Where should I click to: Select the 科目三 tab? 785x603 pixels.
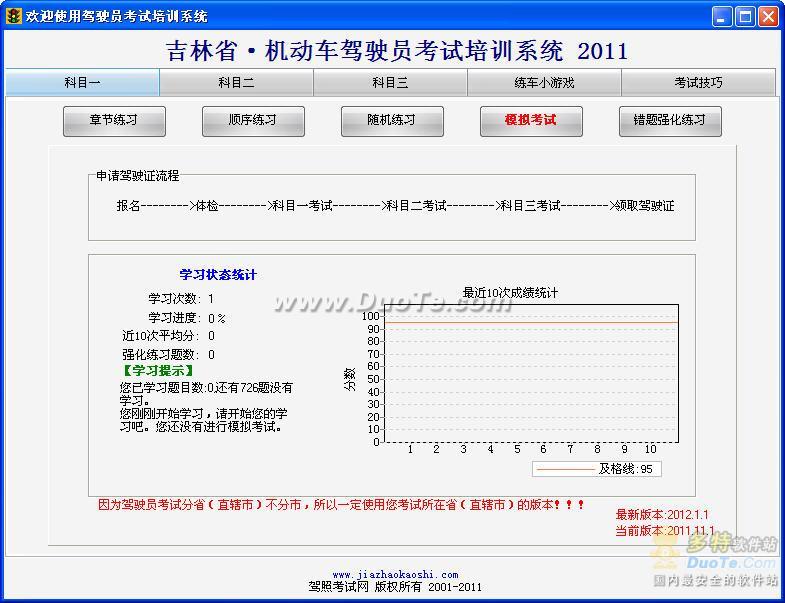pyautogui.click(x=390, y=83)
